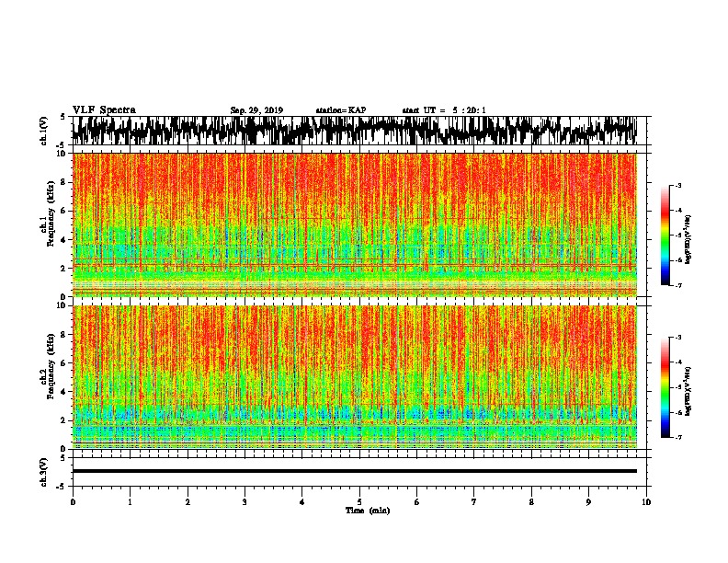Image resolution: width=728 pixels, height=563 pixels.
Task: Click the ch.2 colorbar '-7' label
Action: tap(678, 437)
